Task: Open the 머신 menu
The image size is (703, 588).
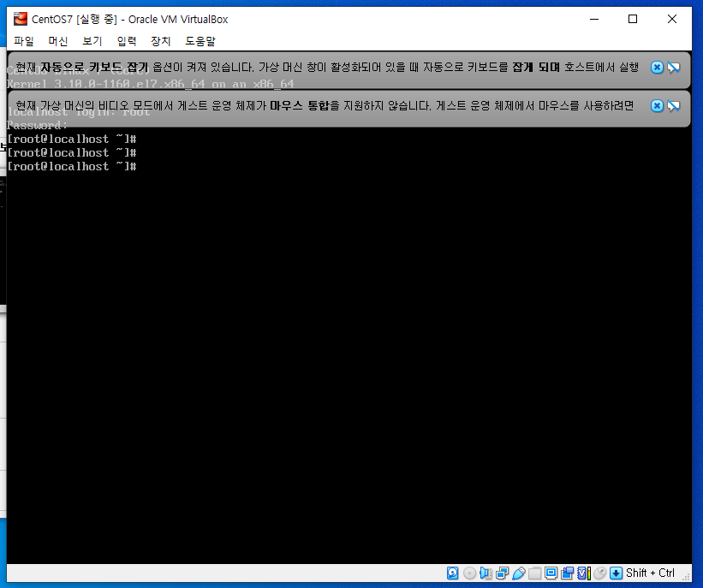Action: click(58, 41)
